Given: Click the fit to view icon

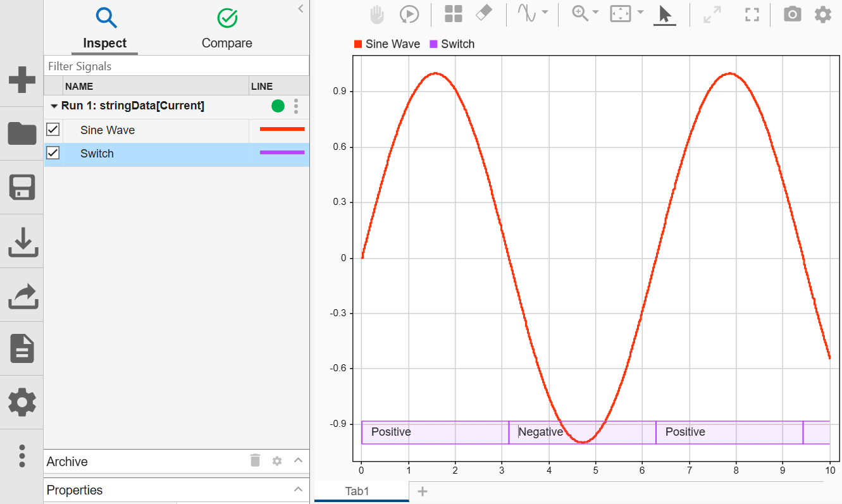Looking at the screenshot, I should point(621,14).
